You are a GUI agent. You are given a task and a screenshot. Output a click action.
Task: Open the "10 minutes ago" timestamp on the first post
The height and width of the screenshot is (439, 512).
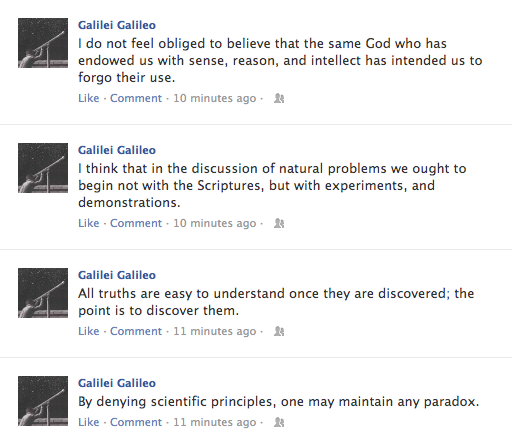(x=215, y=98)
